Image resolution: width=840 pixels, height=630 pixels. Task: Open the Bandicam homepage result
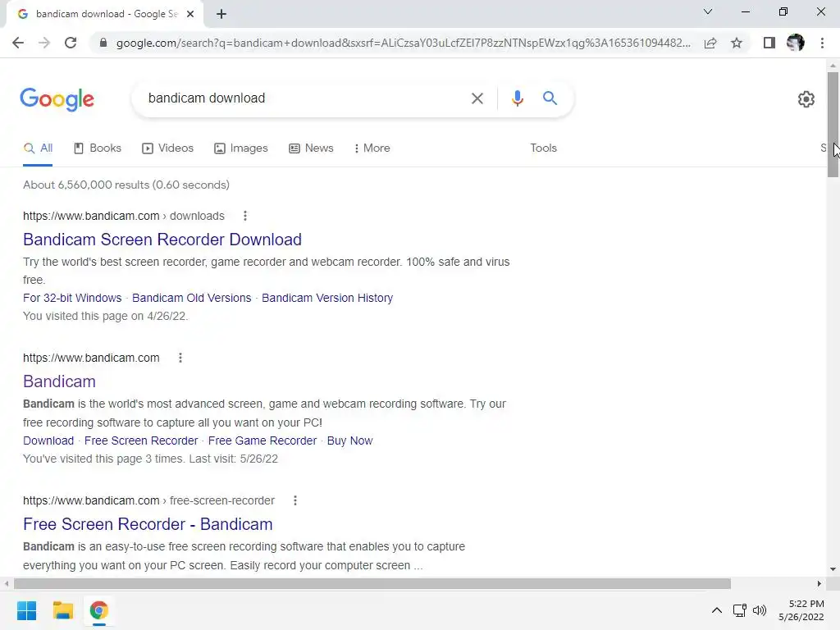(59, 381)
